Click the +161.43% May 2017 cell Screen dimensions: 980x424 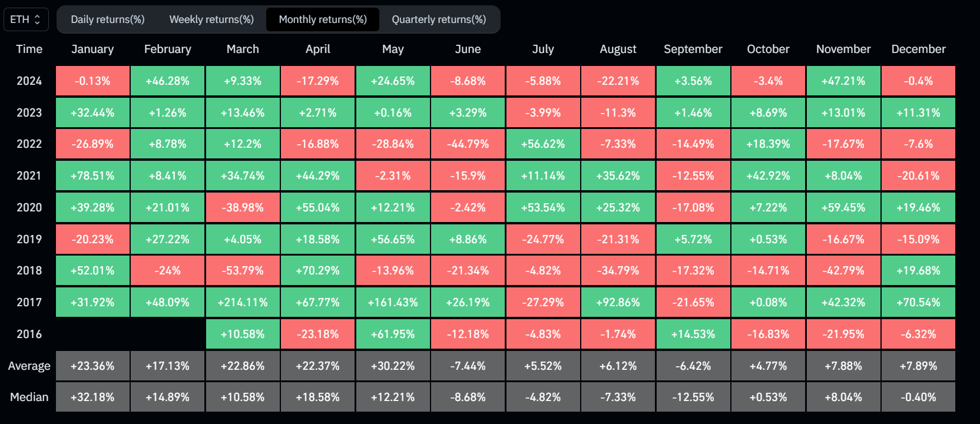(x=393, y=302)
